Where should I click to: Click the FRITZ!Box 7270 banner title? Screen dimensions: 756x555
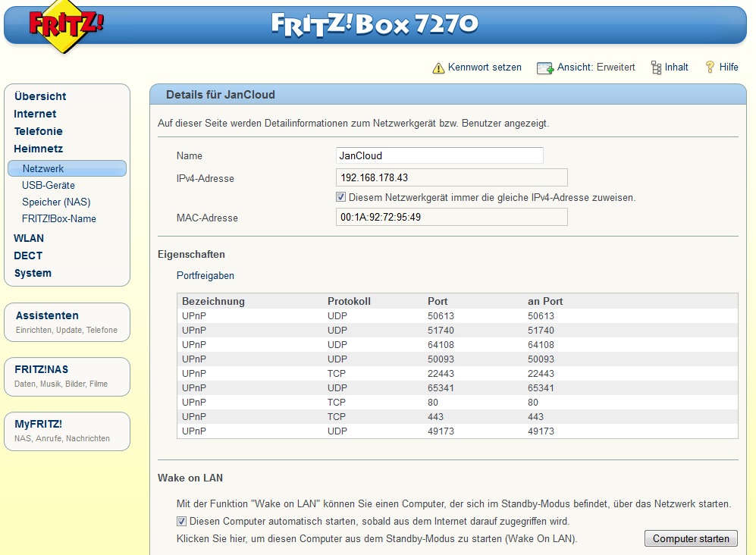(x=375, y=24)
